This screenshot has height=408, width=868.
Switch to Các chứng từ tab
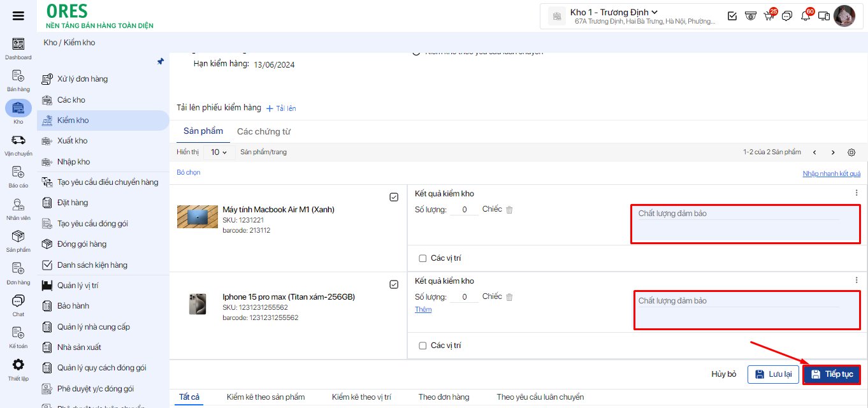263,131
